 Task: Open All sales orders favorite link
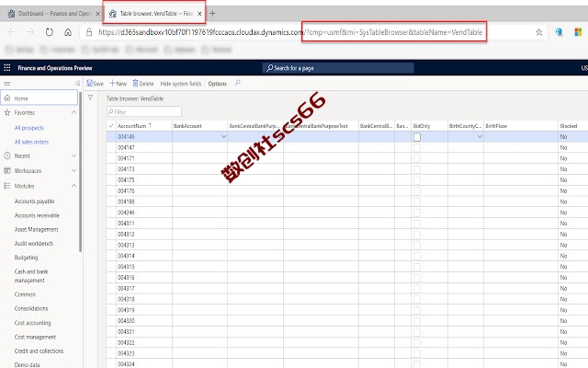(x=31, y=142)
